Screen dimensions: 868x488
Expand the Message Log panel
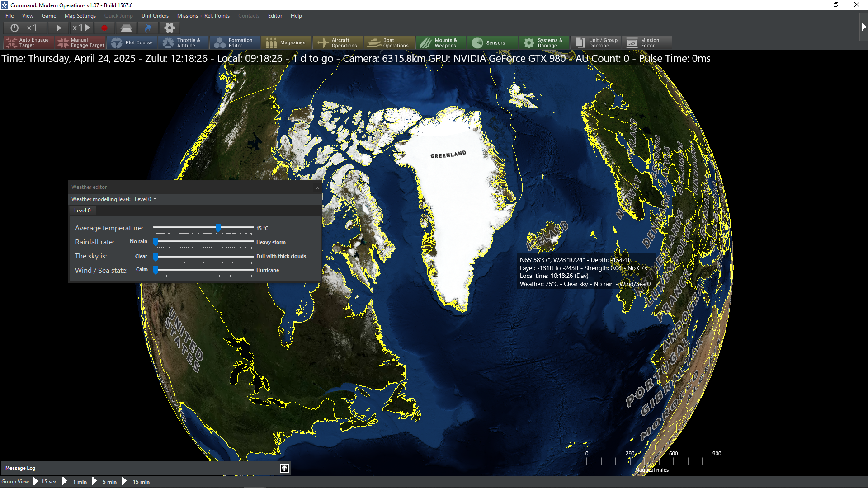tap(284, 468)
